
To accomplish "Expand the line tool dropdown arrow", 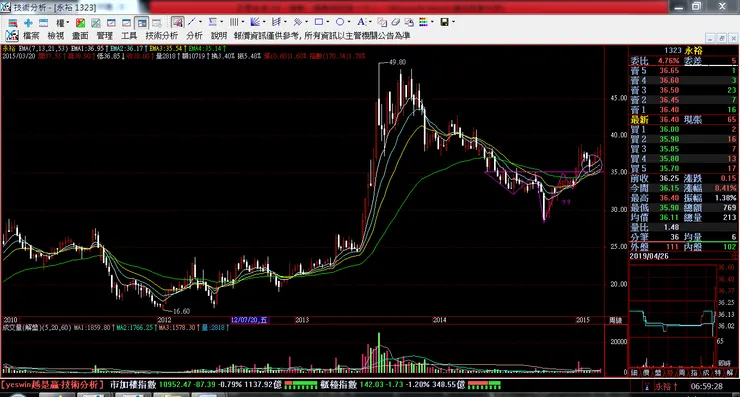I will coord(200,22).
